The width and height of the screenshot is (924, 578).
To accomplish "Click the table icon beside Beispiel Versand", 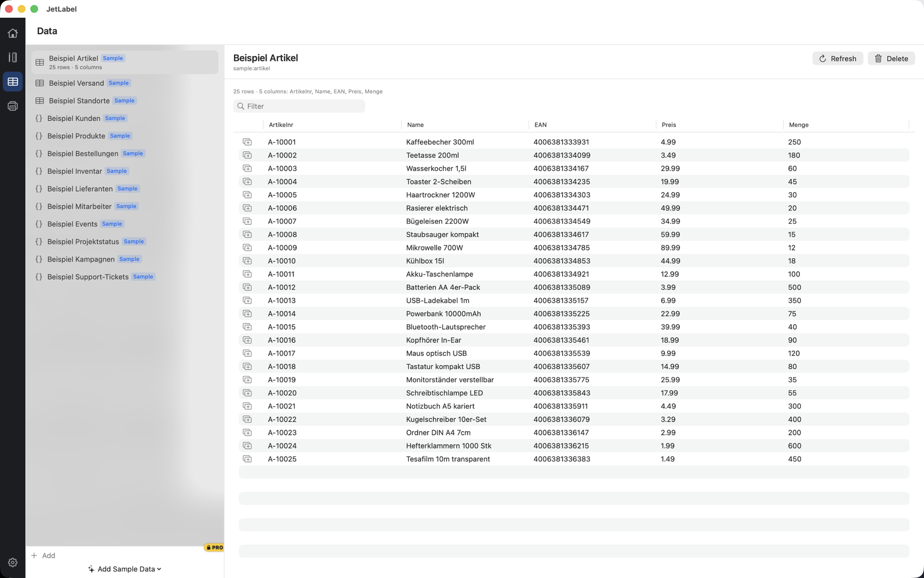I will pos(39,83).
